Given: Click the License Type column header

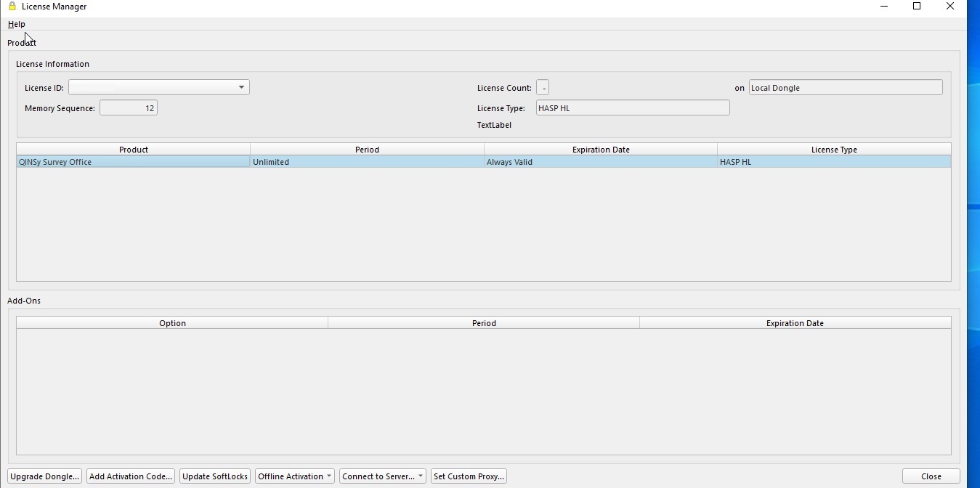Looking at the screenshot, I should click(x=834, y=150).
